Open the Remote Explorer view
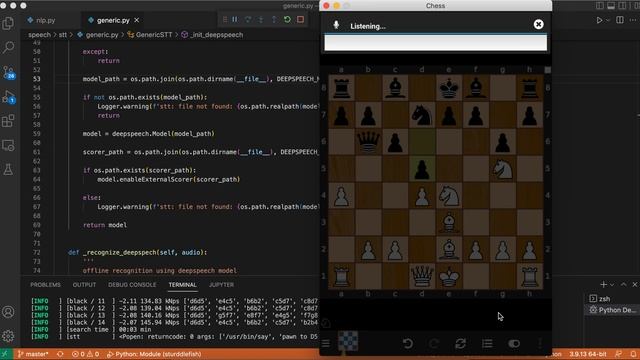The image size is (640, 360). (8, 145)
